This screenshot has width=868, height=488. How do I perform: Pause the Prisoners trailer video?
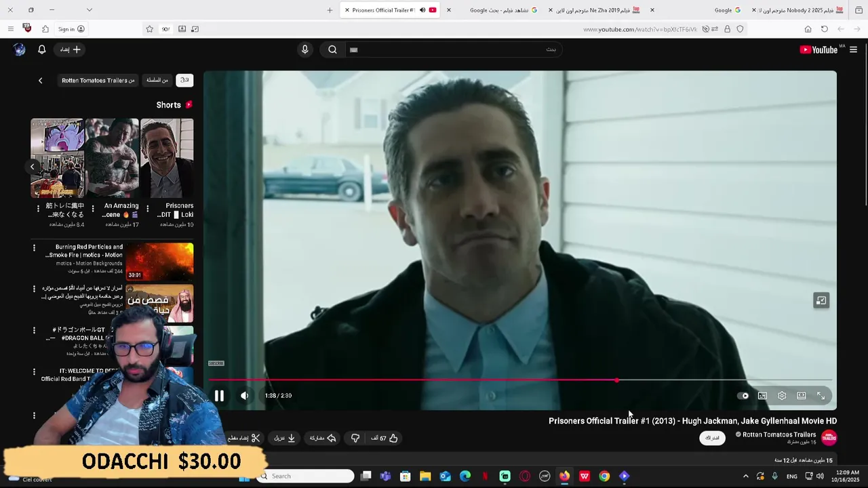point(219,396)
